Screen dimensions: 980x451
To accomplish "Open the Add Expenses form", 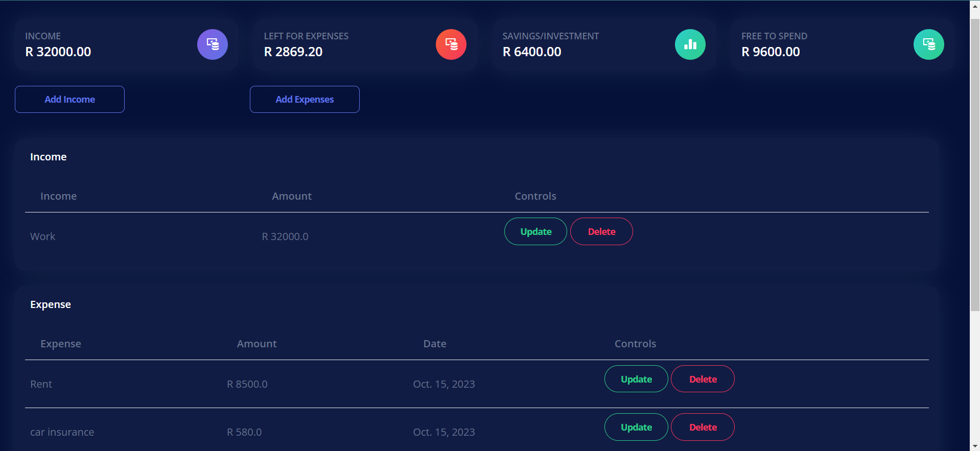I will pos(305,99).
